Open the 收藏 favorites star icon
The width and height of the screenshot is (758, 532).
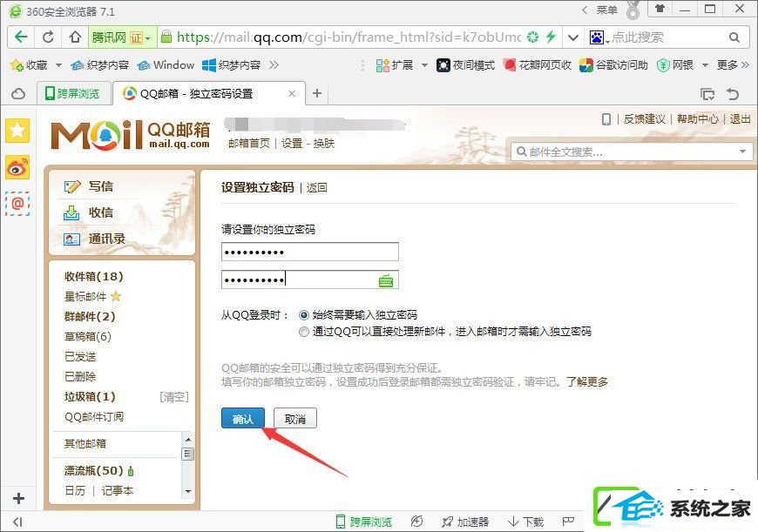tap(17, 64)
